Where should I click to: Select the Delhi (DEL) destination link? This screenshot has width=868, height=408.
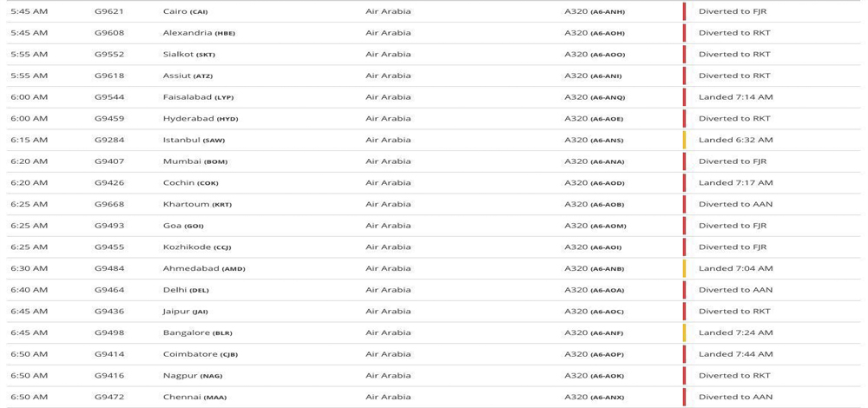click(x=186, y=290)
